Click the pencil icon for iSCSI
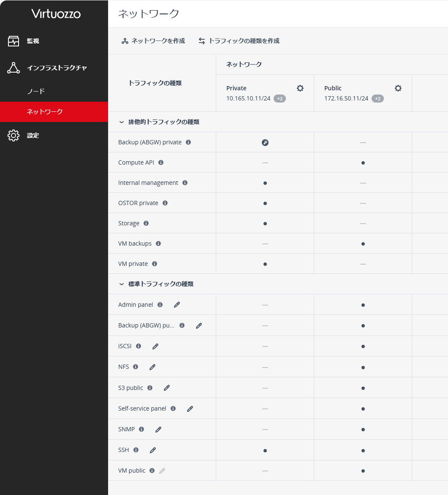Screen dimensions: 448x495 coord(155,346)
